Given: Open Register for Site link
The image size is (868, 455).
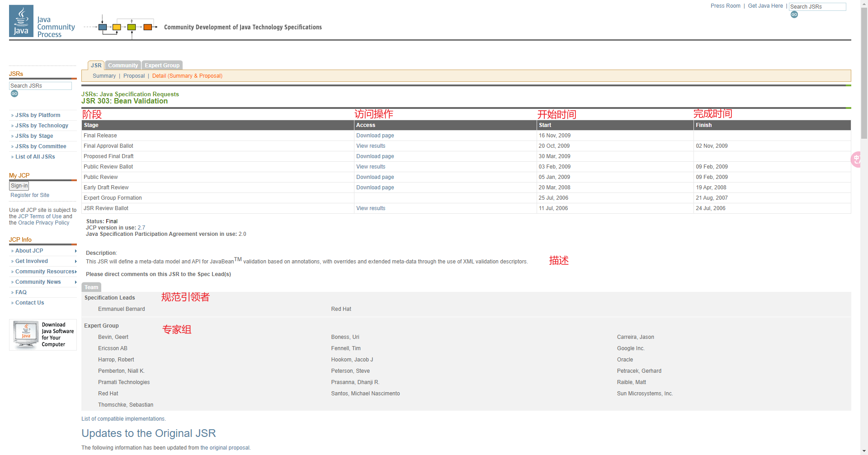Looking at the screenshot, I should pyautogui.click(x=30, y=195).
